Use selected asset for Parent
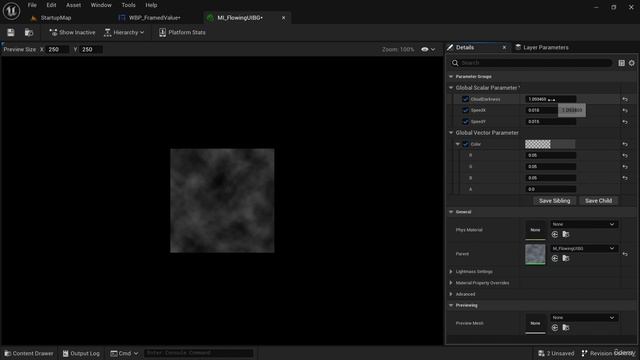The height and width of the screenshot is (360, 640). click(555, 258)
